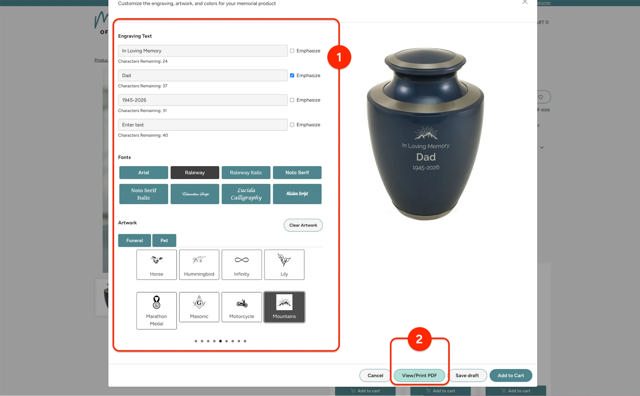Click the active fifth carousel page dot

[220, 341]
